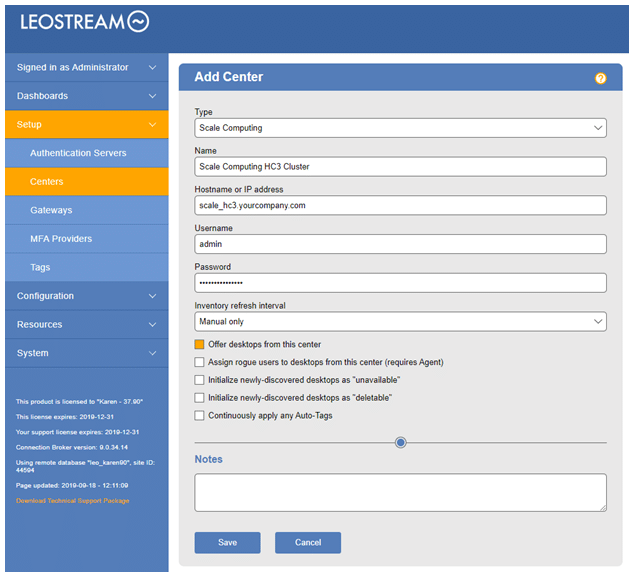Click the Hostname or IP address field
632x574 pixels.
[400, 205]
